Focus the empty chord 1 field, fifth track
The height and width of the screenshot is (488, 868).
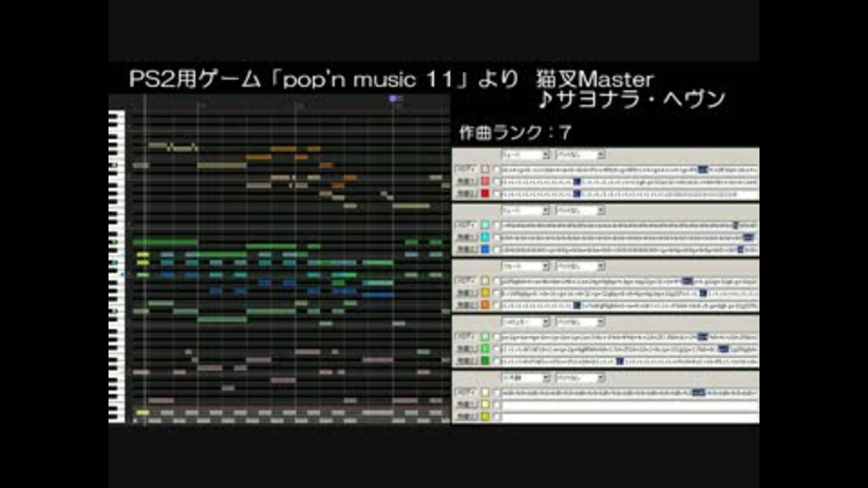(629, 405)
